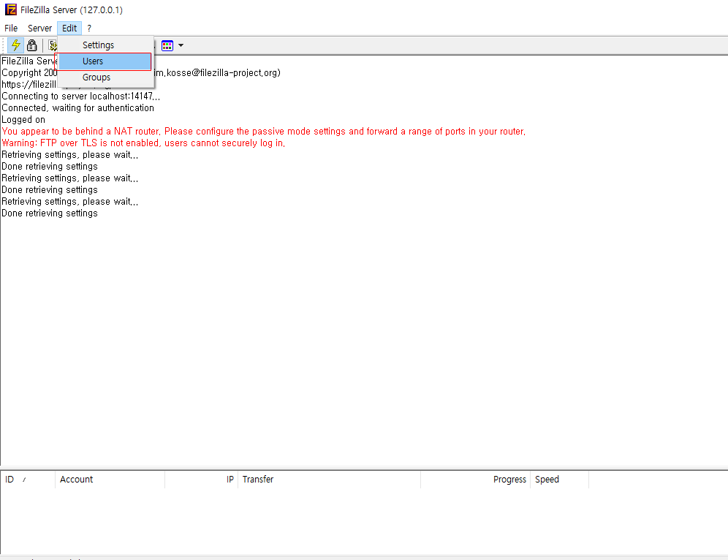This screenshot has height=560, width=728.
Task: Click the red NAT router warning line
Action: [264, 132]
